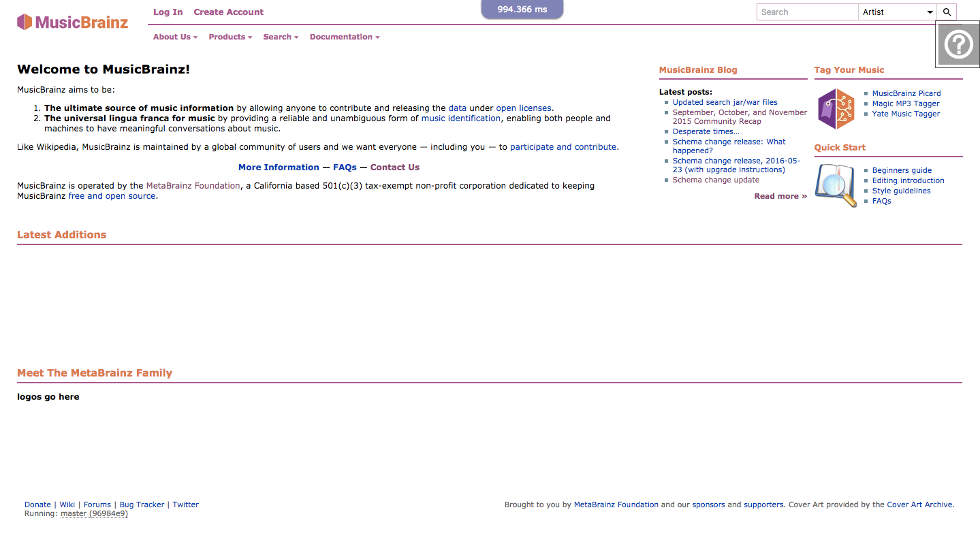Open the Schema change update post
This screenshot has height=544, width=980.
716,180
